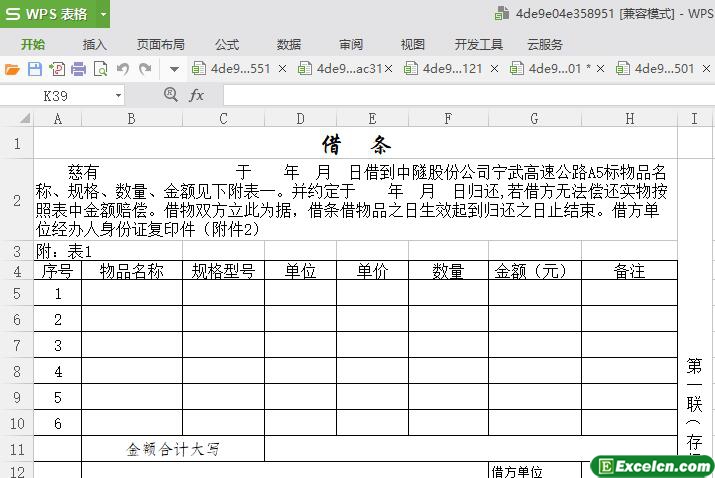The image size is (715, 478).
Task: Click the paragraph cell starting with 慈有
Action: pos(356,200)
